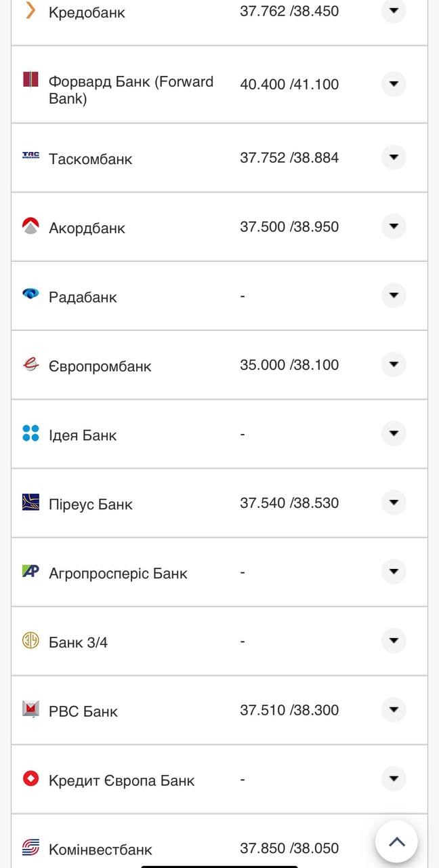Click the Ідея Банк four-dot logo
439x868 pixels.
30,433
